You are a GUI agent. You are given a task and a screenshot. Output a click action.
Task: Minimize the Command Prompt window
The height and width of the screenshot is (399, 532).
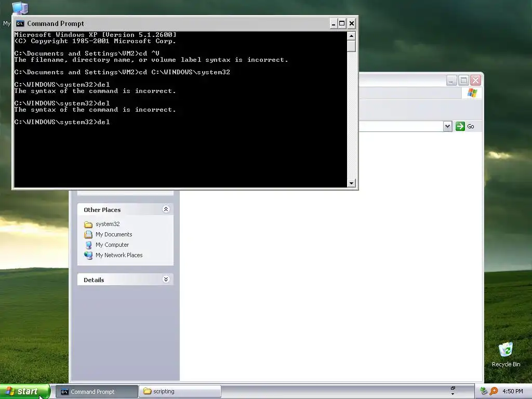tap(334, 23)
